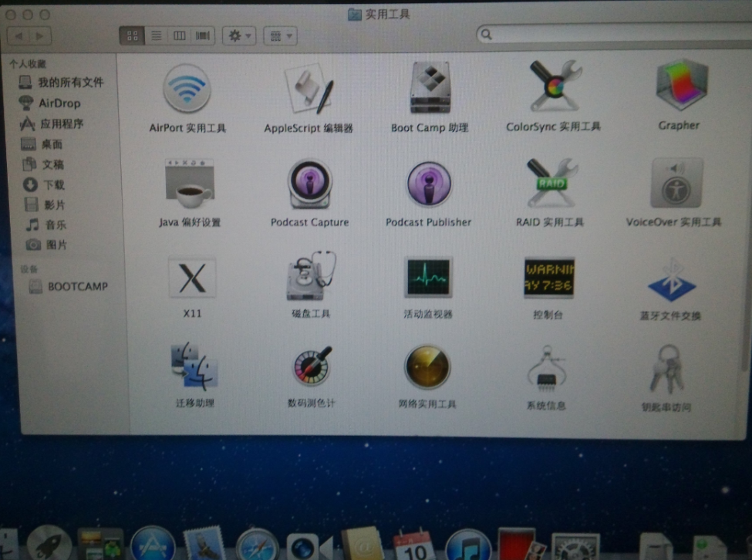Open ColorSync 实用工具 icon

coord(555,86)
